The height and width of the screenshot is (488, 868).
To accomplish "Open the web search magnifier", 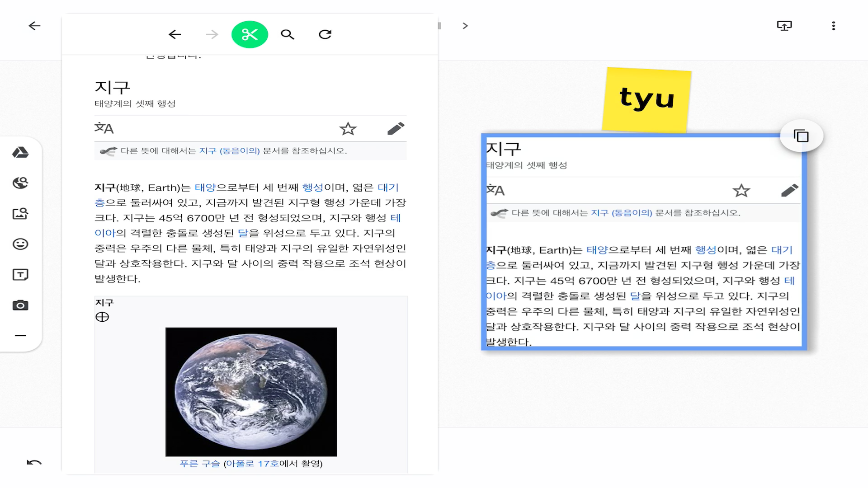I will [288, 34].
